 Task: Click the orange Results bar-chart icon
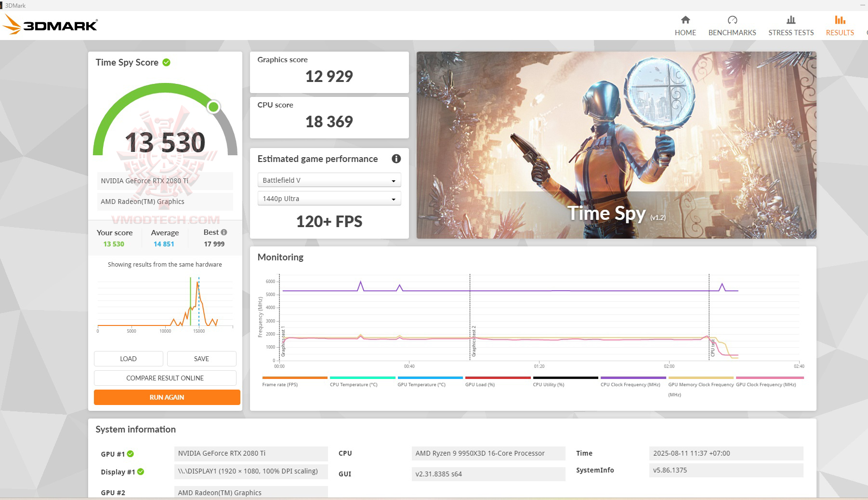[839, 20]
